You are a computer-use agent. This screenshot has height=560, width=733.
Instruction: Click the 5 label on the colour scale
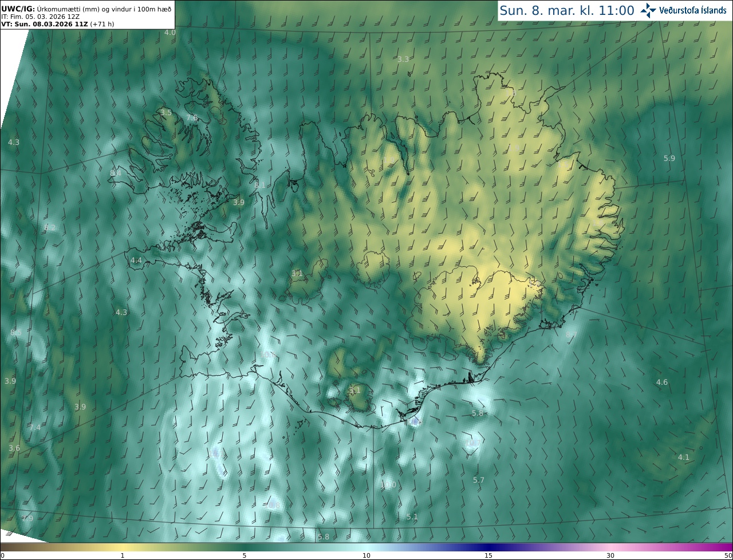(245, 555)
